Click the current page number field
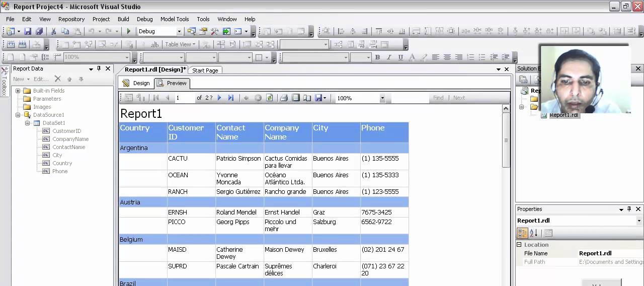The width and height of the screenshot is (644, 286). [x=184, y=98]
